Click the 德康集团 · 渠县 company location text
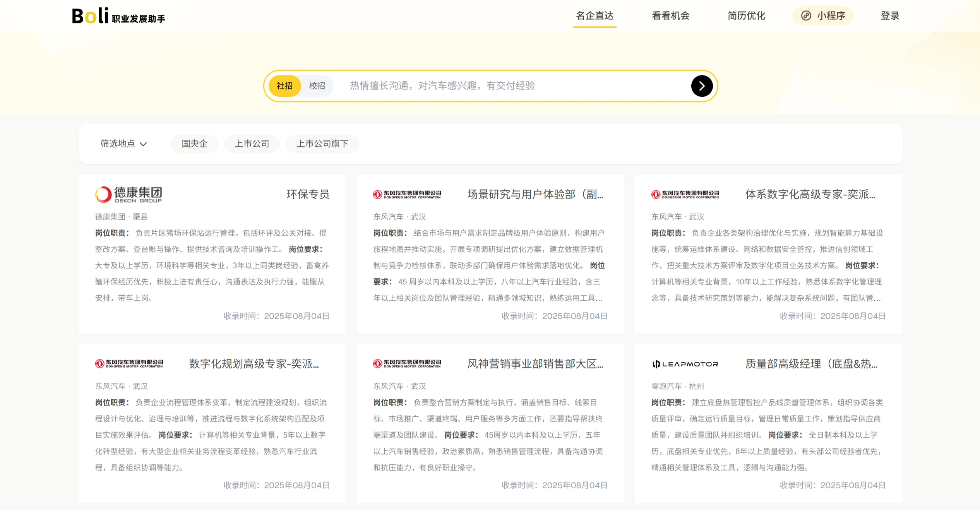Viewport: 980px width, 510px height. [x=122, y=217]
